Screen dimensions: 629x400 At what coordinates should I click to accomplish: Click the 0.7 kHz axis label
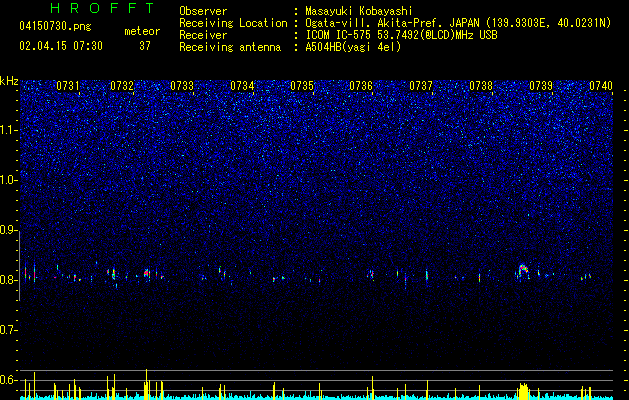(8, 330)
